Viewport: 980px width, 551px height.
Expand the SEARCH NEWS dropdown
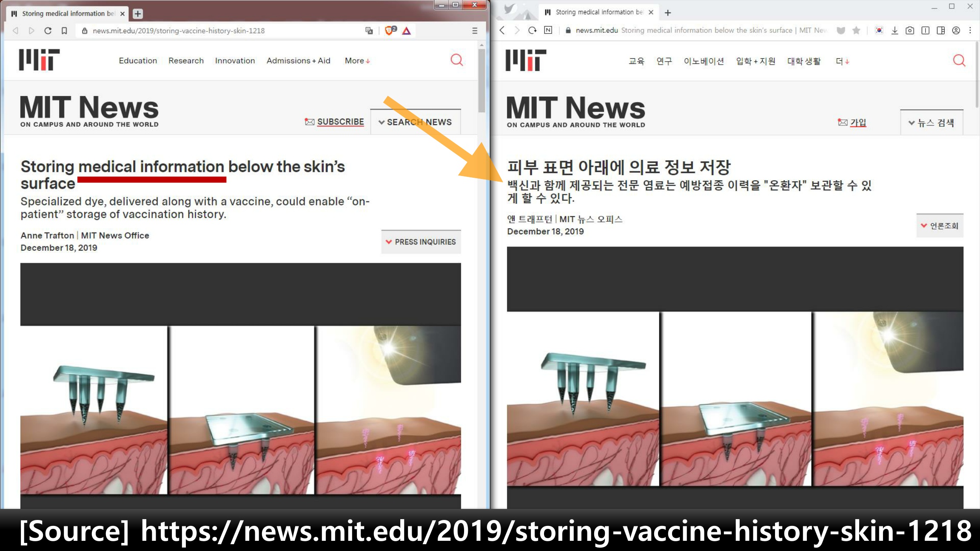(415, 122)
